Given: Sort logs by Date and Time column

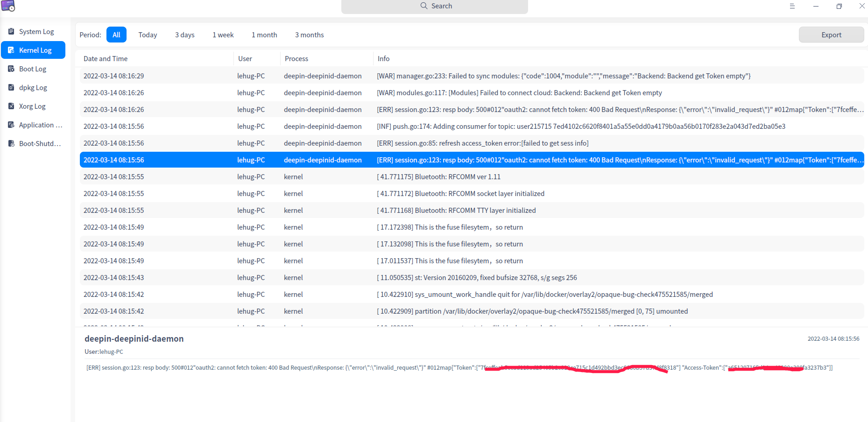Looking at the screenshot, I should (x=105, y=58).
